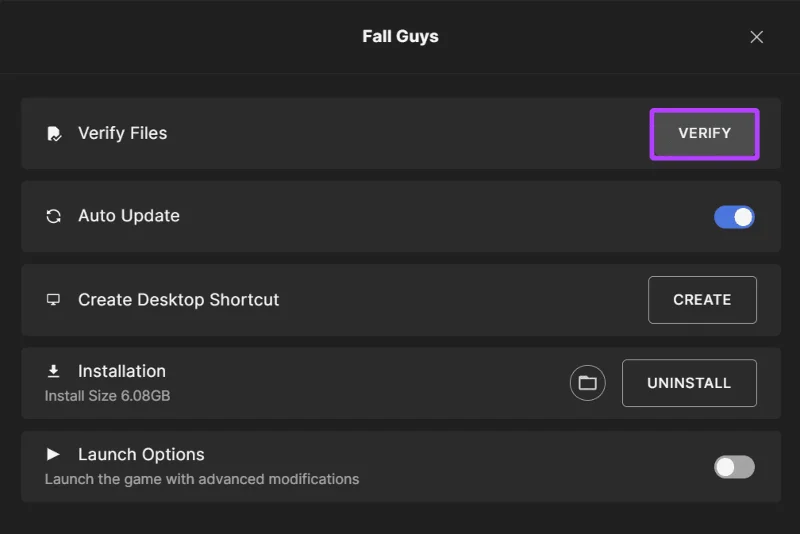This screenshot has width=800, height=534.
Task: Click the Auto Update refresh icon
Action: (x=54, y=216)
